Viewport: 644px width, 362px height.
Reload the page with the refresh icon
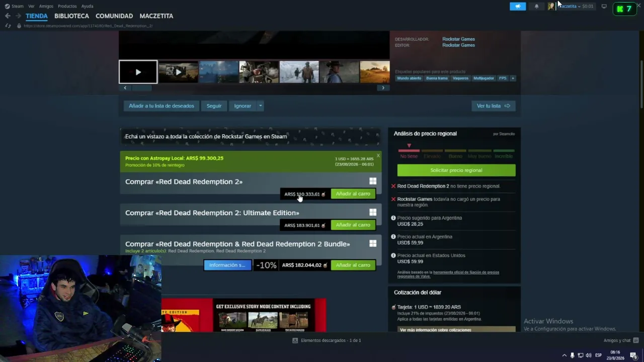(x=8, y=26)
